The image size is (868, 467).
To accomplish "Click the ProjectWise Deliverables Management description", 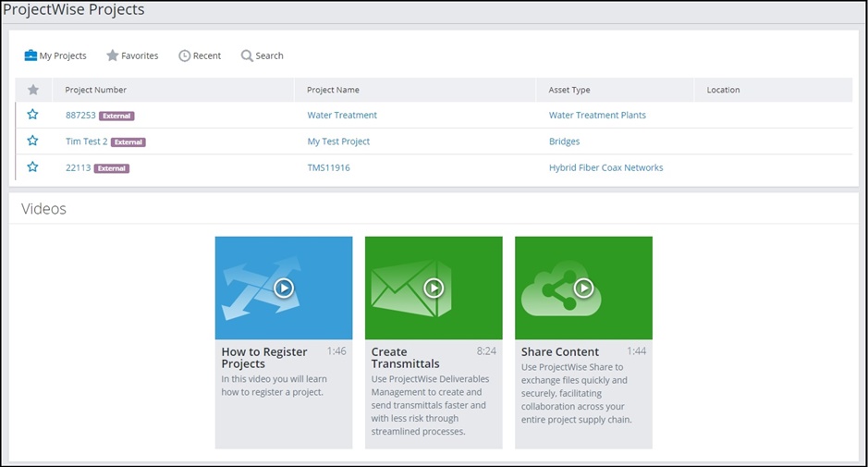I will tap(430, 405).
